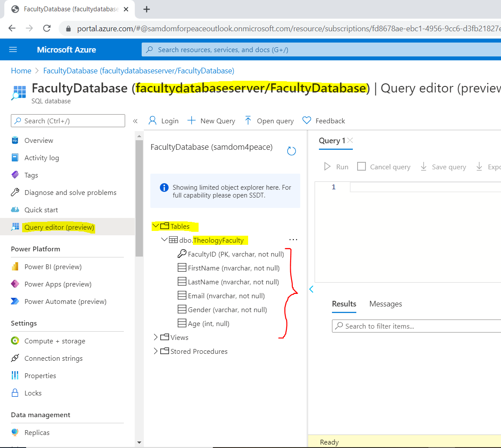Click the Power Apps icon
Image resolution: width=501 pixels, height=448 pixels.
[x=15, y=284]
